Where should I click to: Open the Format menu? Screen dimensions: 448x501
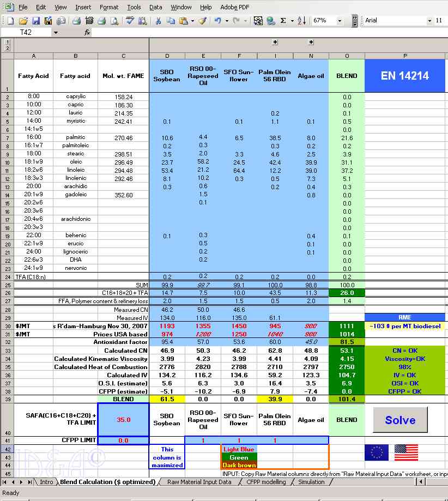[109, 7]
